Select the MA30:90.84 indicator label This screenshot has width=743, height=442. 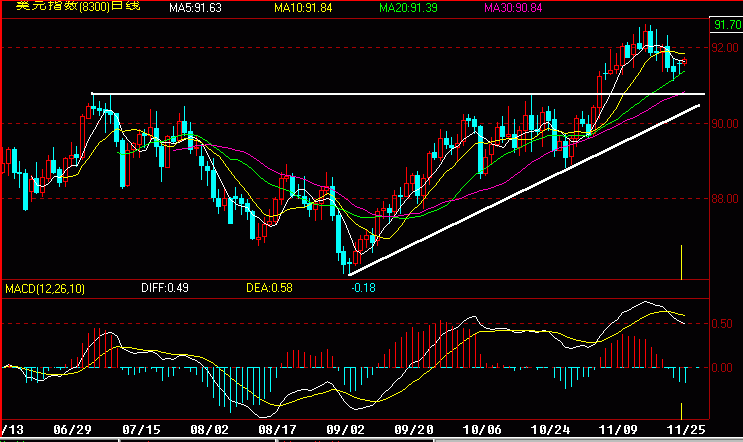[x=513, y=8]
